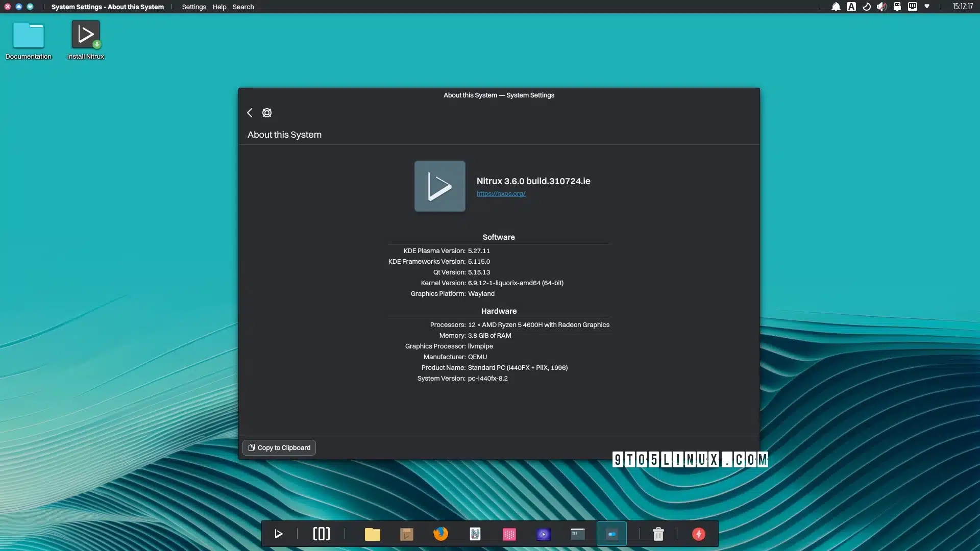Open the terminal app in dock
Viewport: 980px width, 551px height.
click(x=577, y=534)
